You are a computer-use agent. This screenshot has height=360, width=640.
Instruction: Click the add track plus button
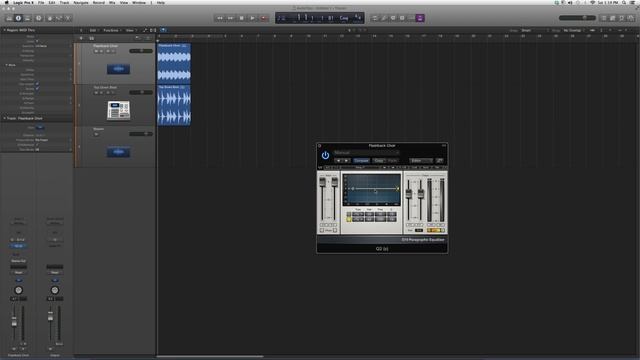coord(81,38)
